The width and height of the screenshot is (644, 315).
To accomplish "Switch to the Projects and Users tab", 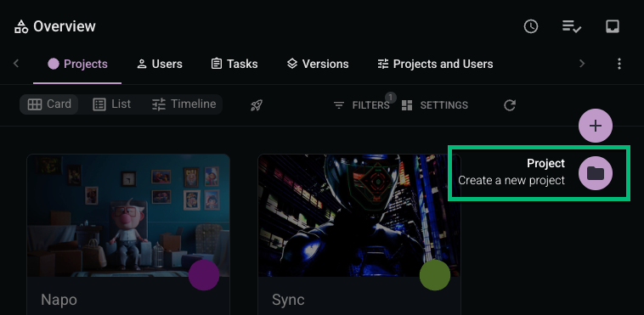I will pyautogui.click(x=435, y=64).
